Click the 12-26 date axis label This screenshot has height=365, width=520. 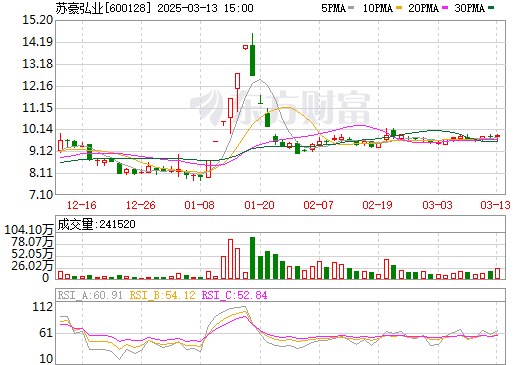pyautogui.click(x=141, y=205)
